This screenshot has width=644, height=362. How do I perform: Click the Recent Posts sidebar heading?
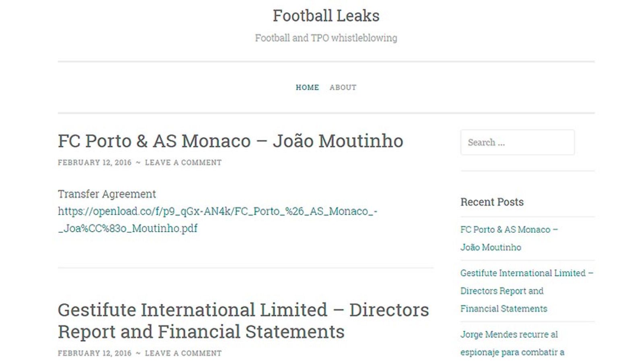click(492, 202)
